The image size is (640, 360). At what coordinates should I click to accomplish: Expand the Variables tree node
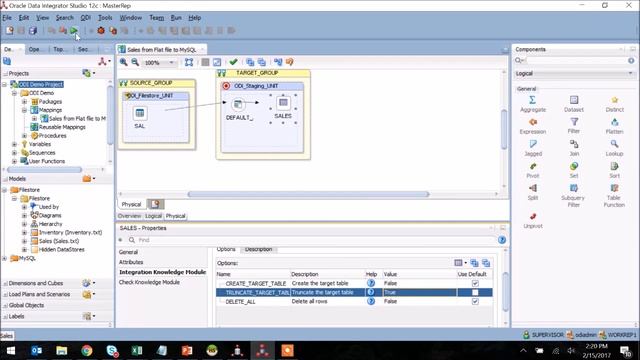[x=14, y=144]
